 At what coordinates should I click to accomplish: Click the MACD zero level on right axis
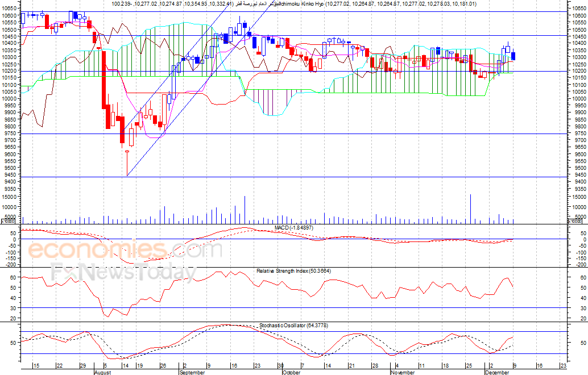click(585, 239)
